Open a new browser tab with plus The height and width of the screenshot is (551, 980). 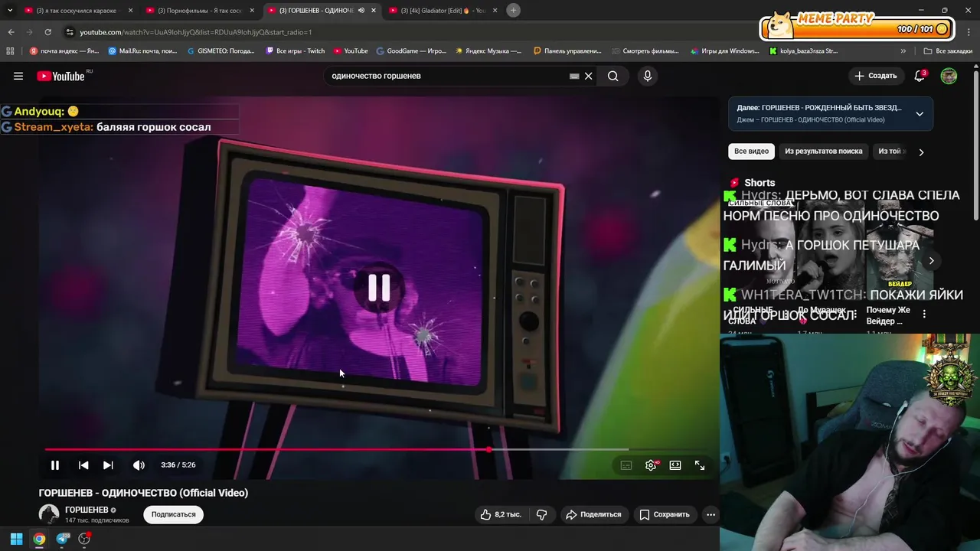[514, 10]
